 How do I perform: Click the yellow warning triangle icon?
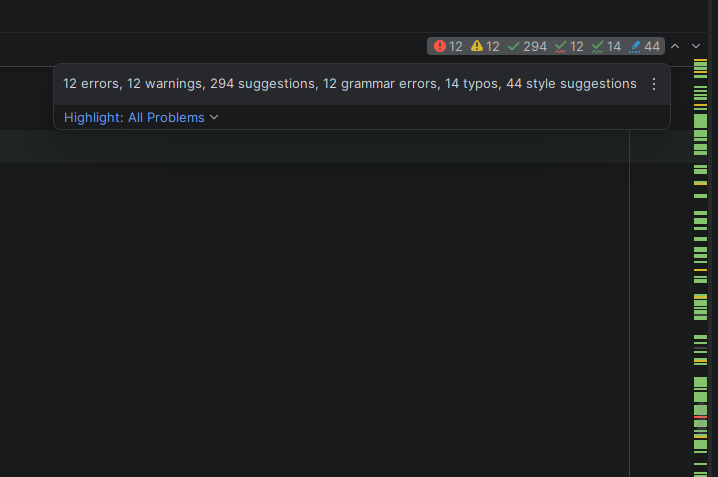click(x=477, y=46)
